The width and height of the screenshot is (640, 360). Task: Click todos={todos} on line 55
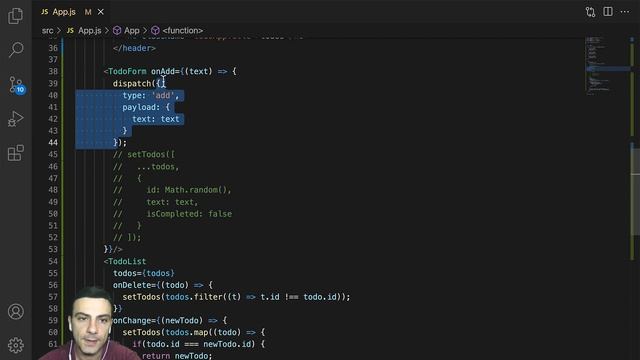(x=144, y=273)
